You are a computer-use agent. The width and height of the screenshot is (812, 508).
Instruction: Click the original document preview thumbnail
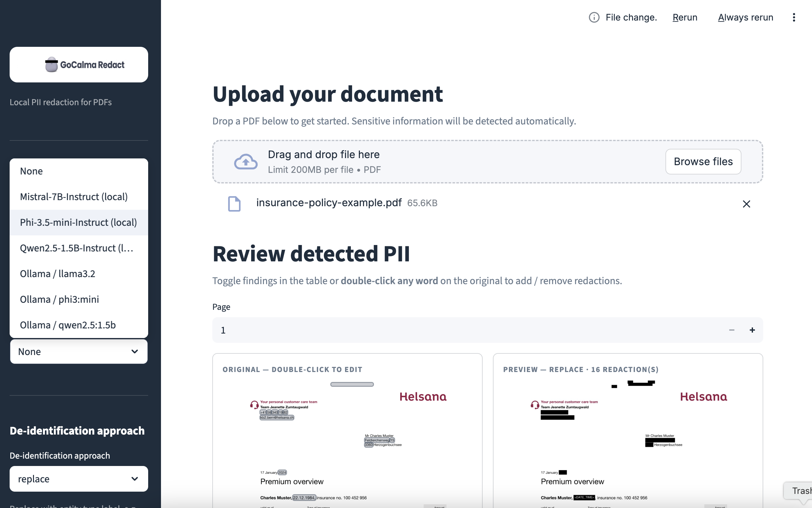point(347,444)
